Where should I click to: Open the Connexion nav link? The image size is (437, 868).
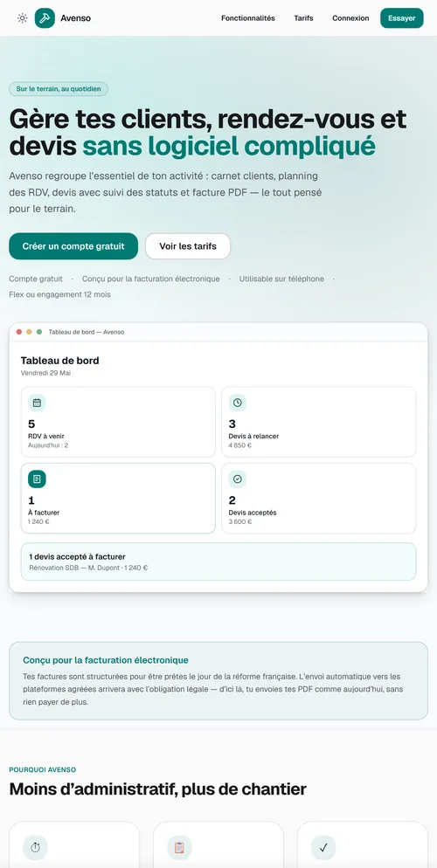coord(350,18)
